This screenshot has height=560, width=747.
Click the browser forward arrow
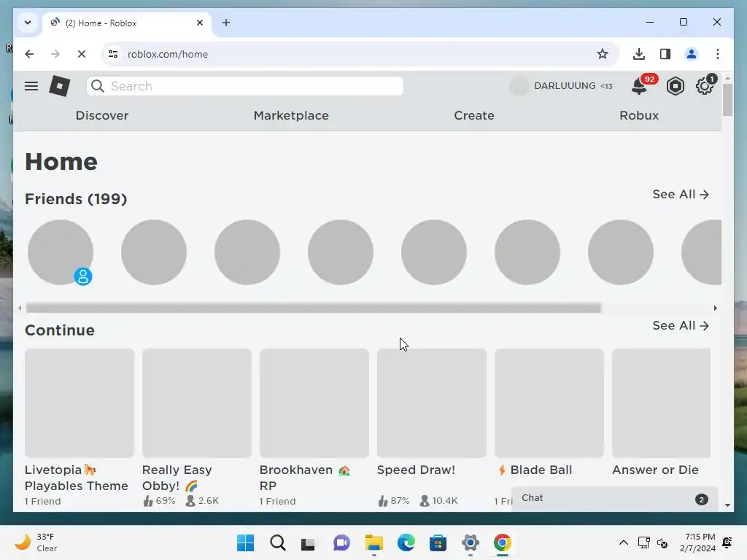click(55, 54)
